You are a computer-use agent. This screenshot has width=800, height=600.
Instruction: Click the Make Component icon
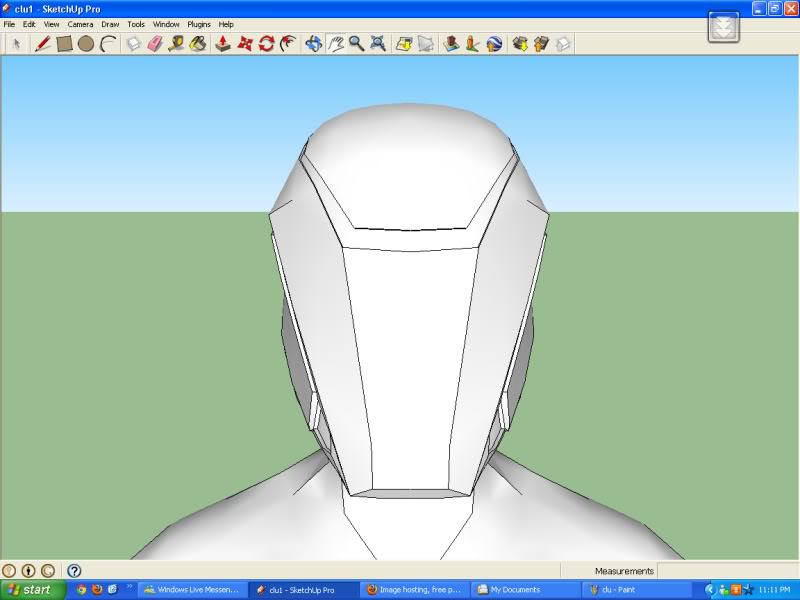133,44
